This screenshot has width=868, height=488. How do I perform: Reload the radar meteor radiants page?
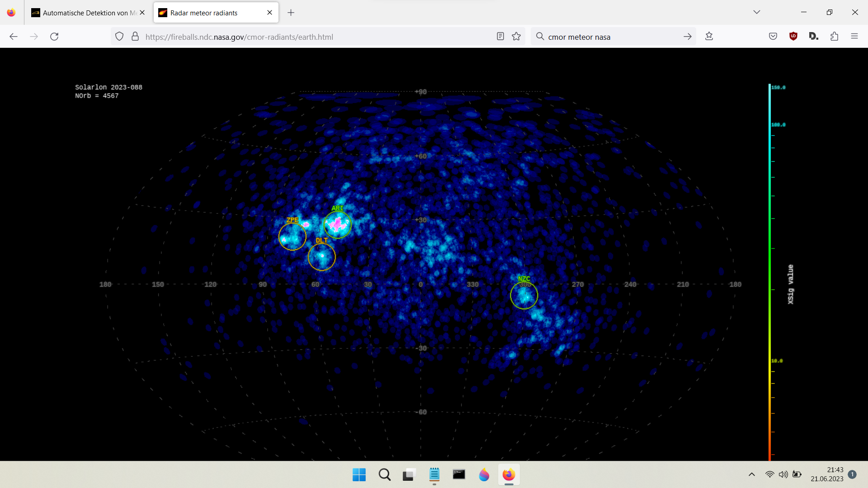[54, 37]
